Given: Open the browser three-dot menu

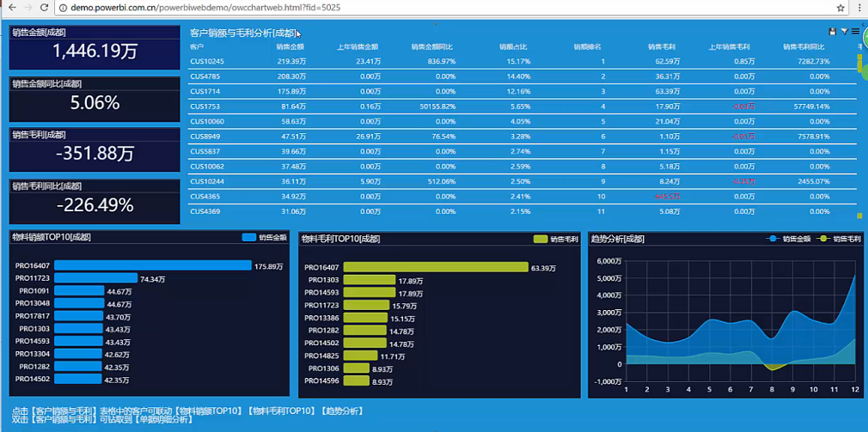Looking at the screenshot, I should pos(858,7).
